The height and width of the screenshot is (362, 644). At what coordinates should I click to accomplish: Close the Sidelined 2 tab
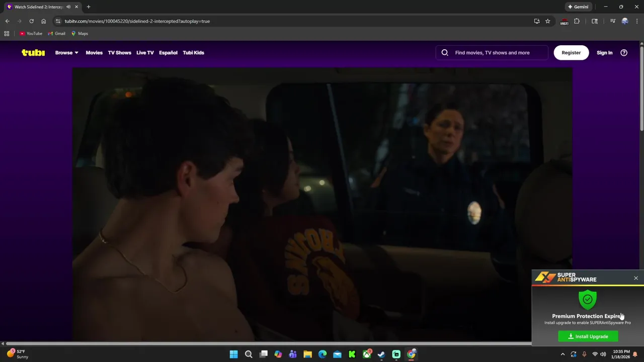pos(76,7)
